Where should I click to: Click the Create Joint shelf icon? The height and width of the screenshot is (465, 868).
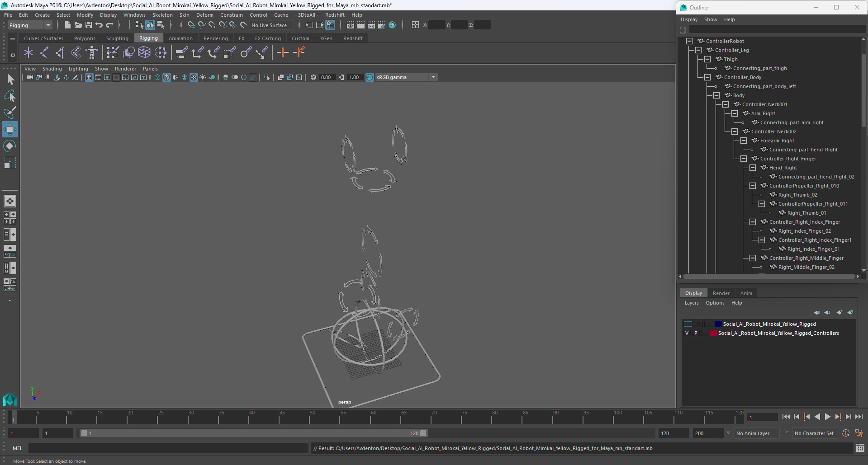pyautogui.click(x=44, y=53)
